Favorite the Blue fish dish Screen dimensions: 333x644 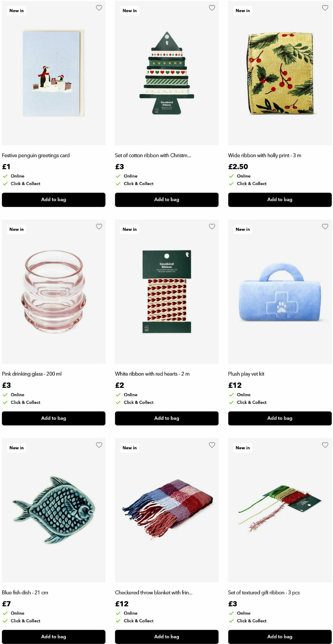[x=99, y=445]
